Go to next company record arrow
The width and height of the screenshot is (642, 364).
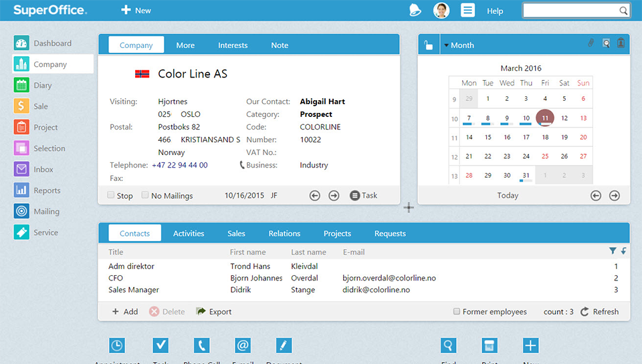tap(334, 196)
